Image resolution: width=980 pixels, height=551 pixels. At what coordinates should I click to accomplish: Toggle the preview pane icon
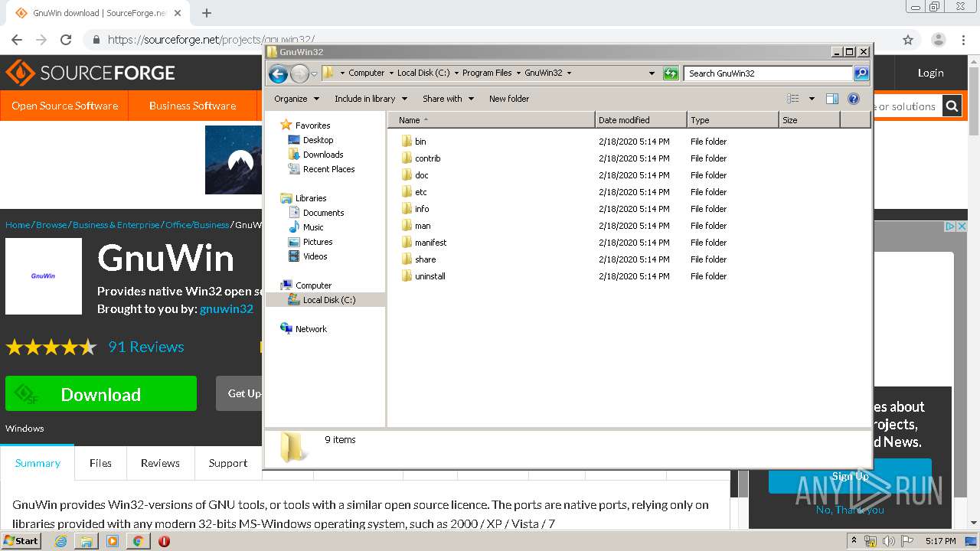pos(832,99)
